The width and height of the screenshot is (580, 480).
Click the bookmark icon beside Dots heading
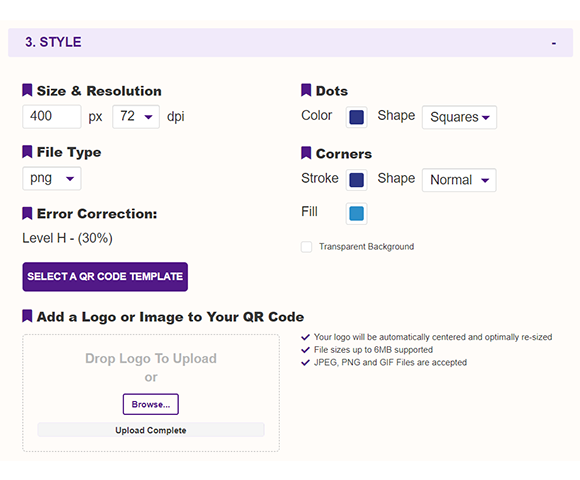tap(306, 90)
